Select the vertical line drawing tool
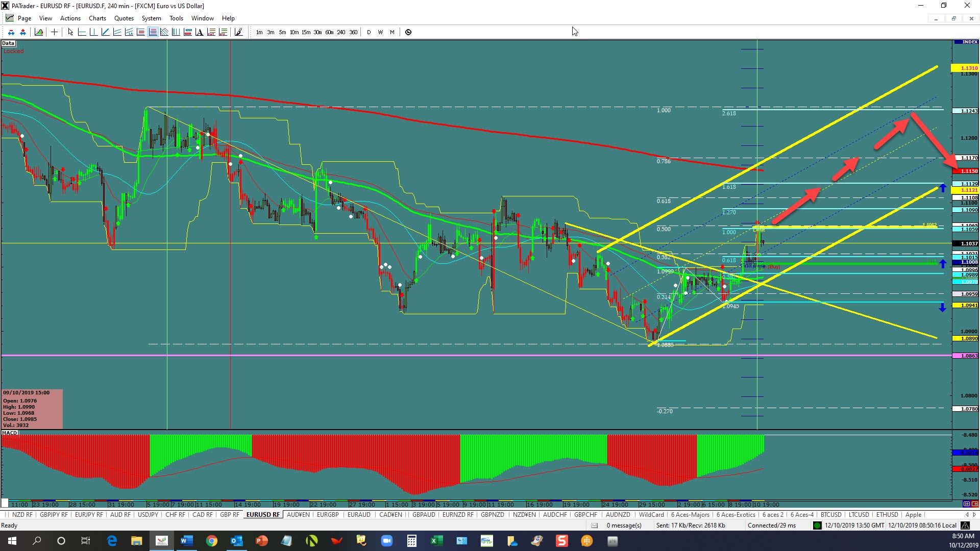980x551 pixels. (x=93, y=32)
